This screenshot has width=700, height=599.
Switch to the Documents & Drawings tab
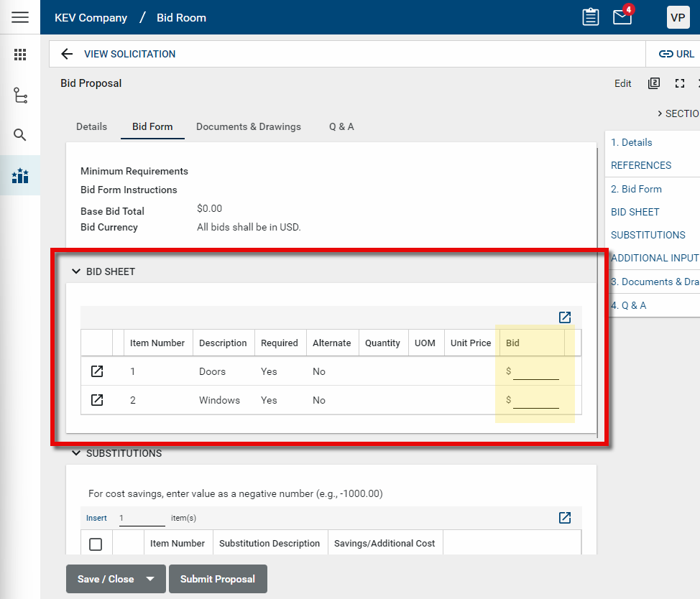point(249,126)
